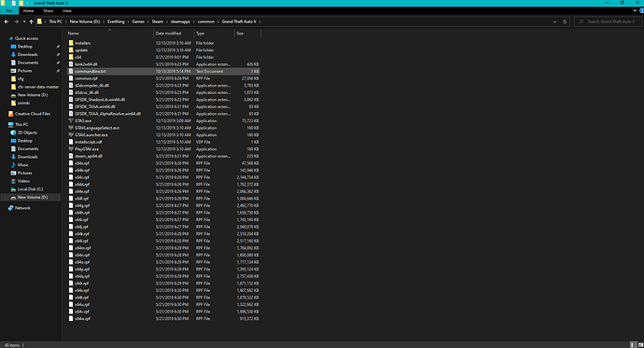
Task: Open Creative Cloud Files in sidebar
Action: pos(33,114)
